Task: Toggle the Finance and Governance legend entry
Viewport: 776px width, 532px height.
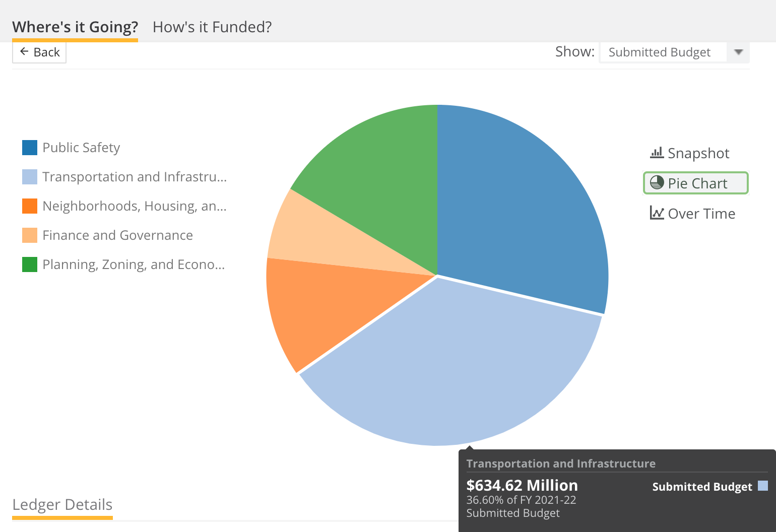Action: click(x=108, y=235)
